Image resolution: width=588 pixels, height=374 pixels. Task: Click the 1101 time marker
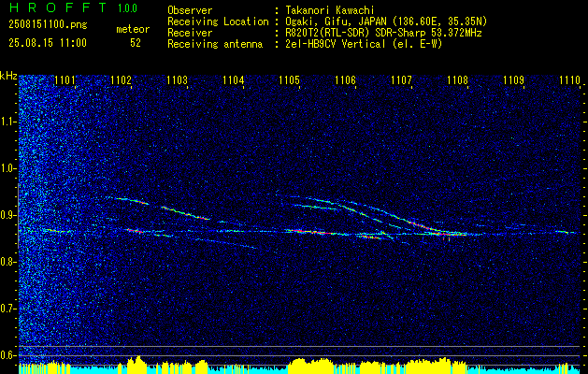click(x=65, y=79)
